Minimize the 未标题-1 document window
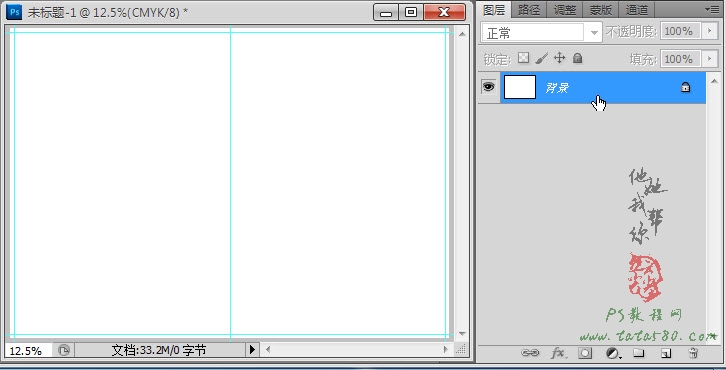Image resolution: width=726 pixels, height=370 pixels. coord(386,13)
